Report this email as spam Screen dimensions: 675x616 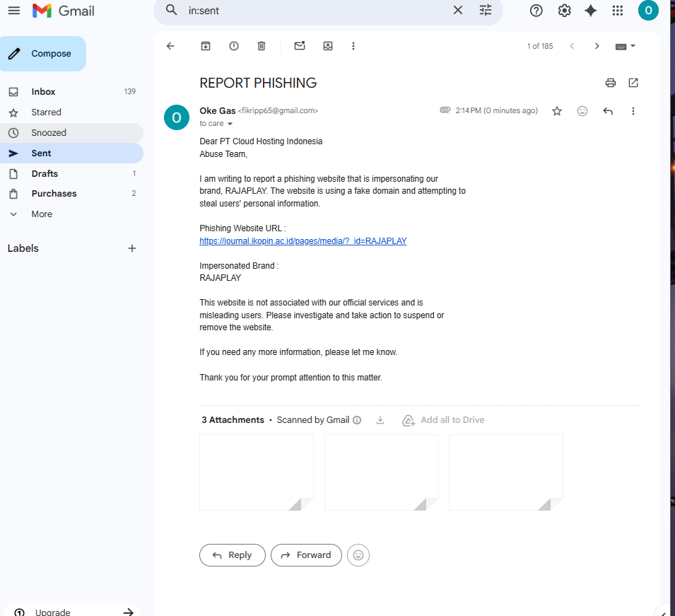[234, 46]
